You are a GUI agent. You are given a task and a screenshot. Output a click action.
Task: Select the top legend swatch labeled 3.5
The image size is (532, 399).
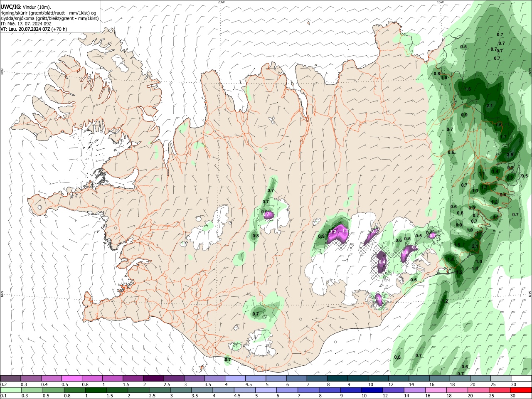[215, 379]
